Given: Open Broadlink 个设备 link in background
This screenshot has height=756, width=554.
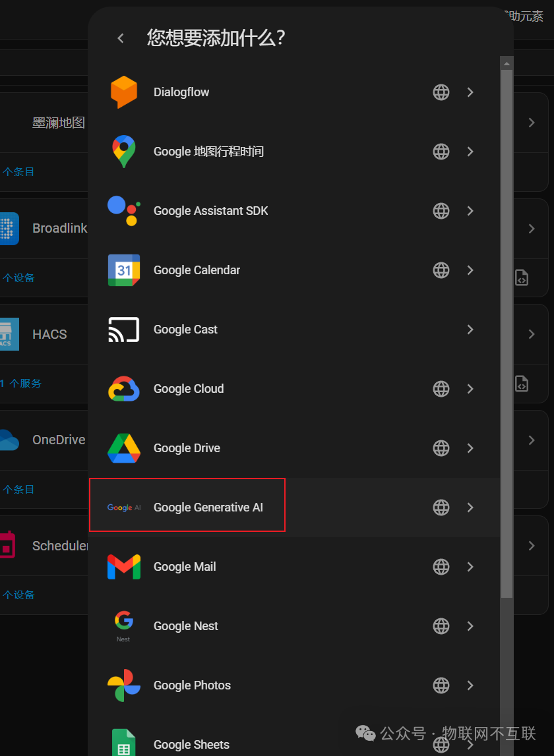Looking at the screenshot, I should pos(18,277).
